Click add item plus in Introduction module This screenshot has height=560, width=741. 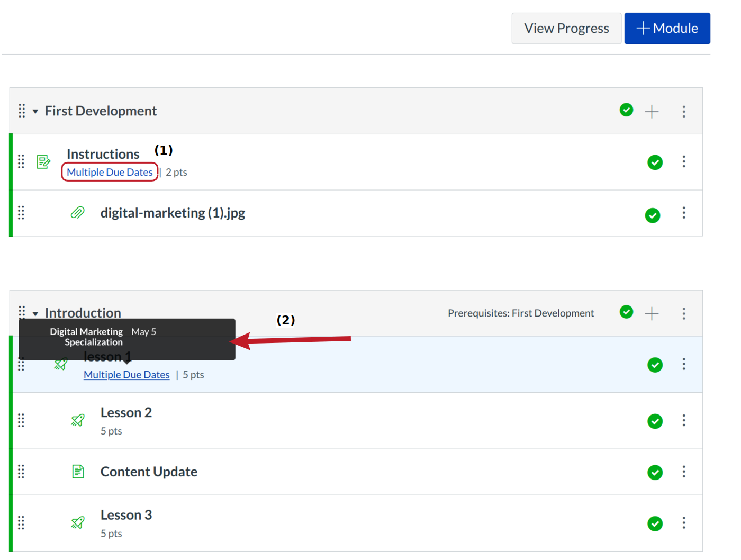(x=652, y=313)
